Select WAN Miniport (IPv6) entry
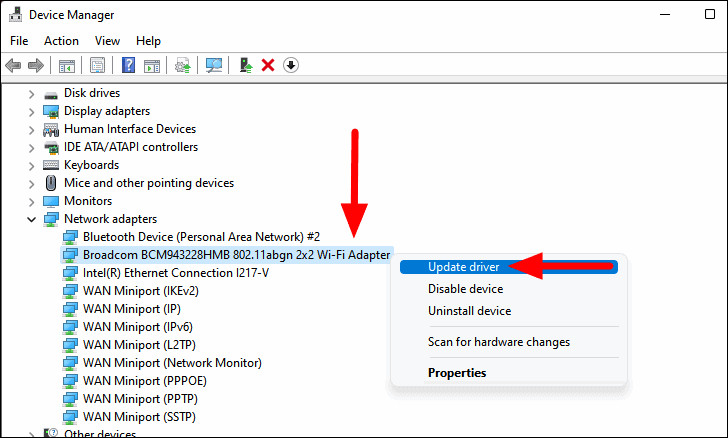728x438 pixels. 137,327
